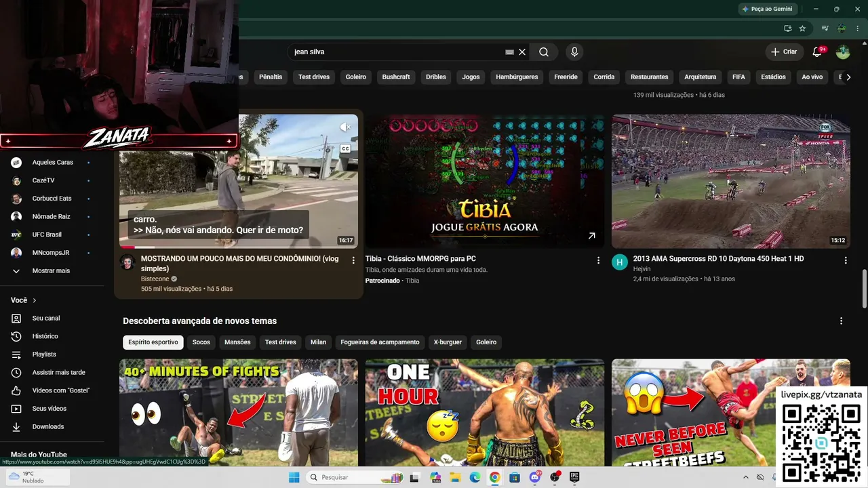Open the notifications bell
The height and width of the screenshot is (488, 868).
[818, 52]
